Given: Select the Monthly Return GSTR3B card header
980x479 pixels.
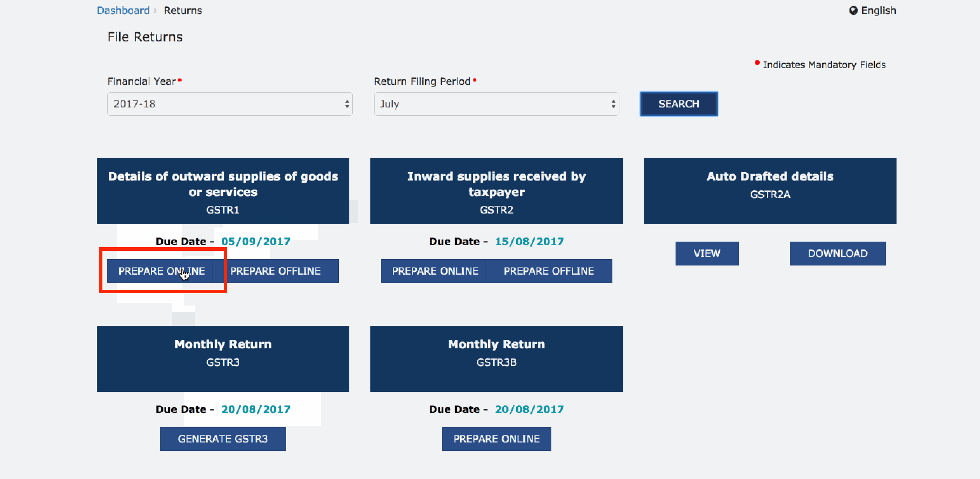Looking at the screenshot, I should click(x=496, y=359).
